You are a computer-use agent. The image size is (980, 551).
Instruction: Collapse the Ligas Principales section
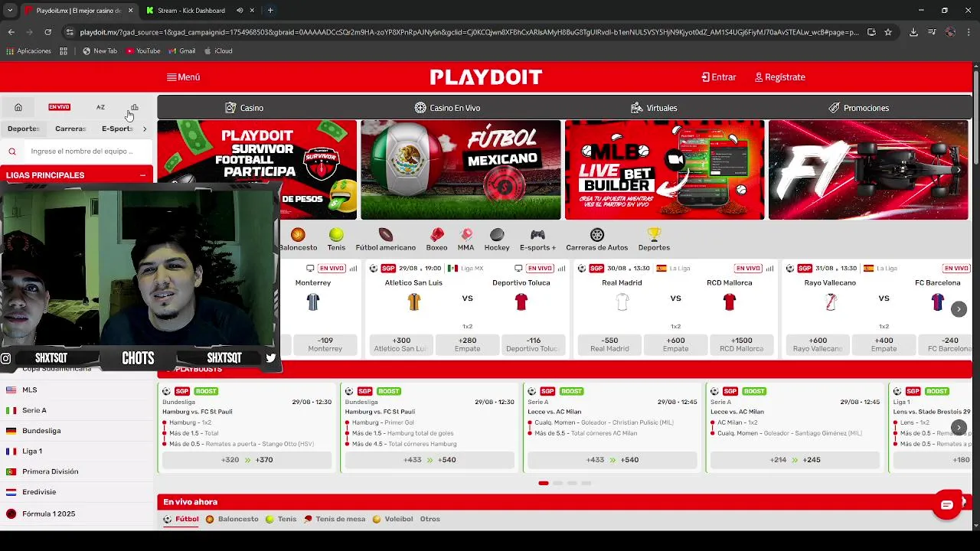pyautogui.click(x=142, y=175)
